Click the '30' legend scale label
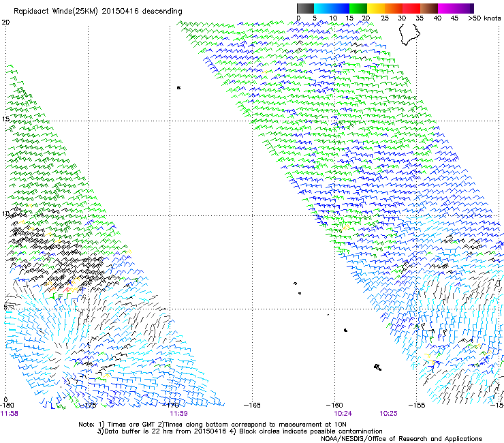504x443 pixels. click(x=402, y=18)
